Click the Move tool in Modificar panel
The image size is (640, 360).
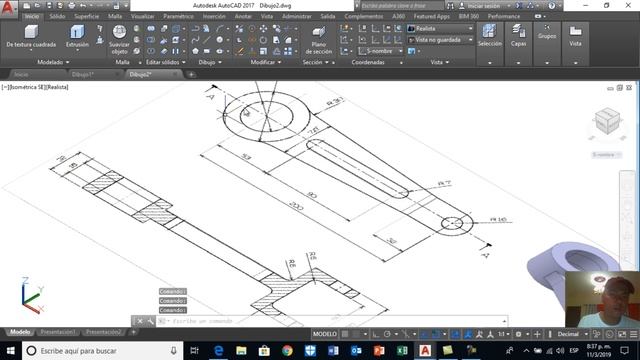[x=264, y=29]
